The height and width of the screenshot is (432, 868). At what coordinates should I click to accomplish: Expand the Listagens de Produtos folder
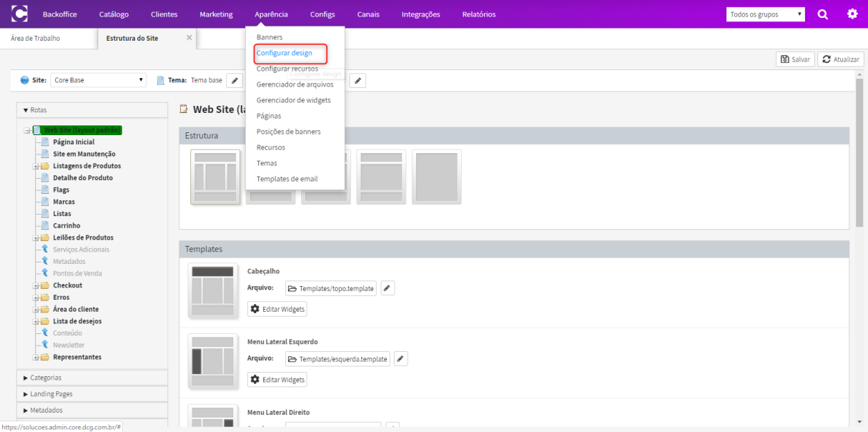click(x=35, y=166)
